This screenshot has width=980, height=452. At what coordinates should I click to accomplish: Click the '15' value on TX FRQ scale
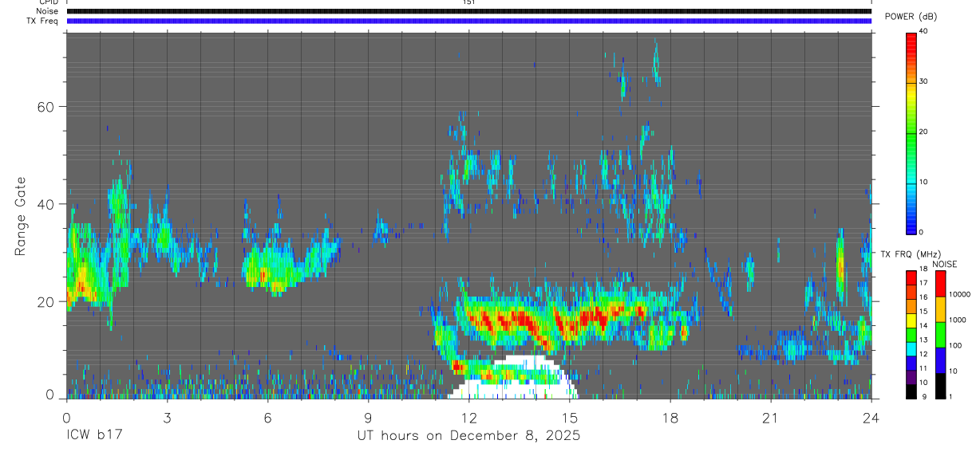[x=925, y=311]
